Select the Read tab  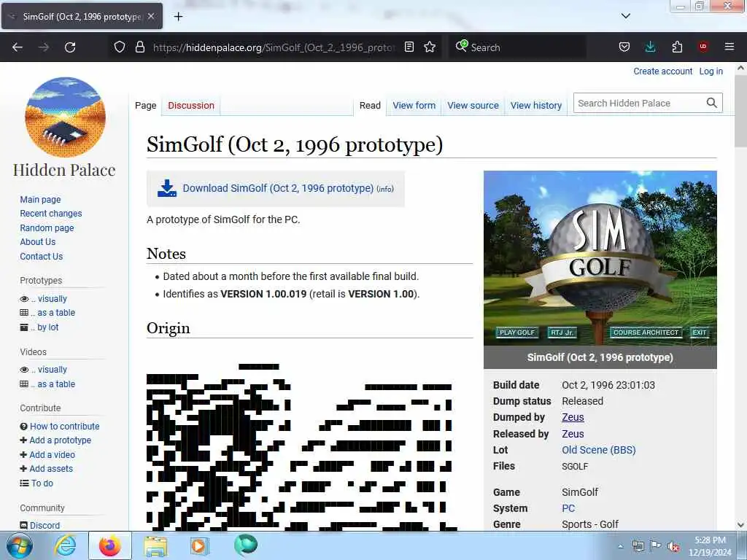(370, 105)
